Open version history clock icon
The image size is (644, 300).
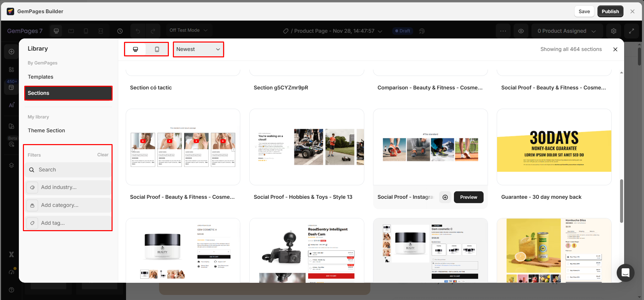(x=120, y=31)
